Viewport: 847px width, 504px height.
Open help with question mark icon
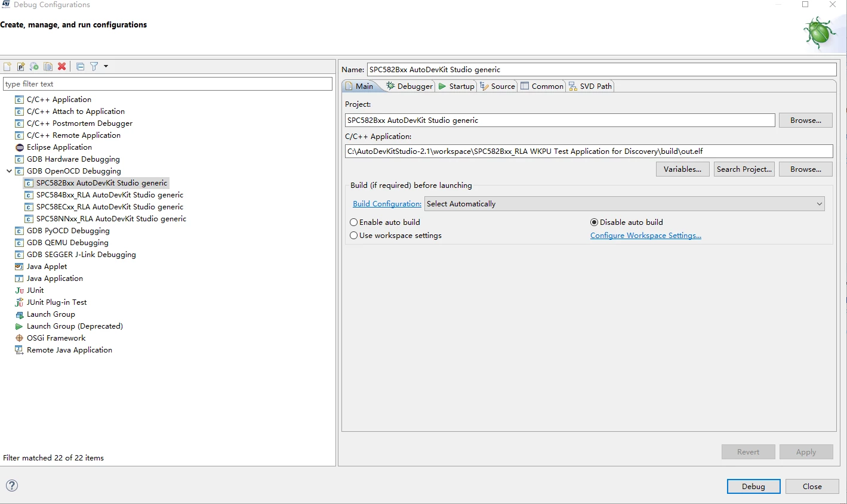12,486
